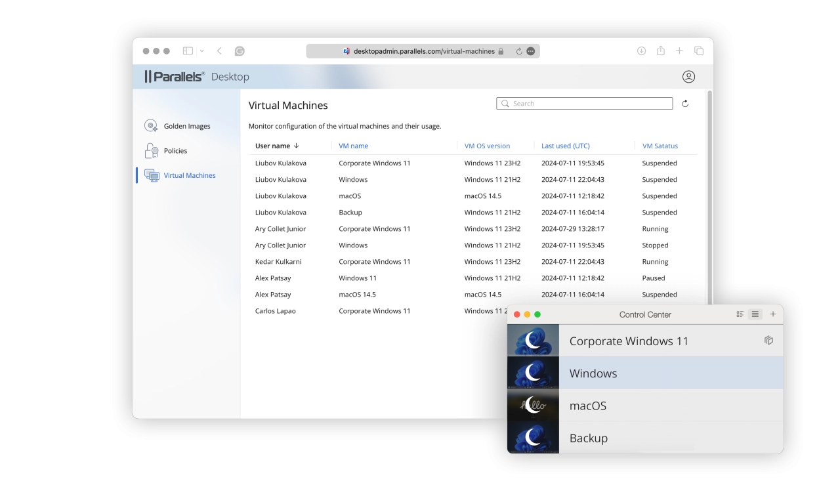Refresh the virtual machines list
Image resolution: width=840 pixels, height=504 pixels.
coord(685,104)
